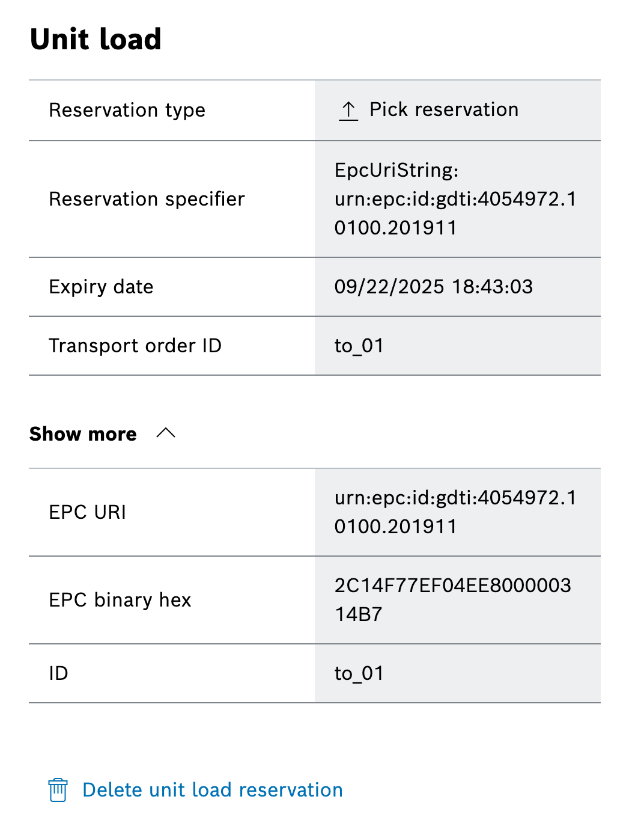Screen dimensions: 644x832
Task: Click the ID row value to_01
Action: [x=359, y=673]
